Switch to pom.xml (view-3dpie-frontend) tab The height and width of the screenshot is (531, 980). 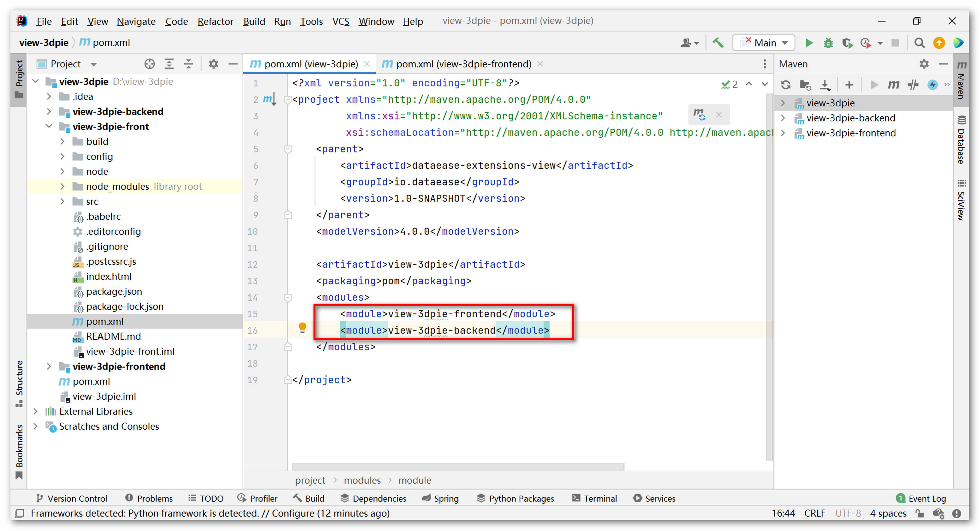point(463,64)
